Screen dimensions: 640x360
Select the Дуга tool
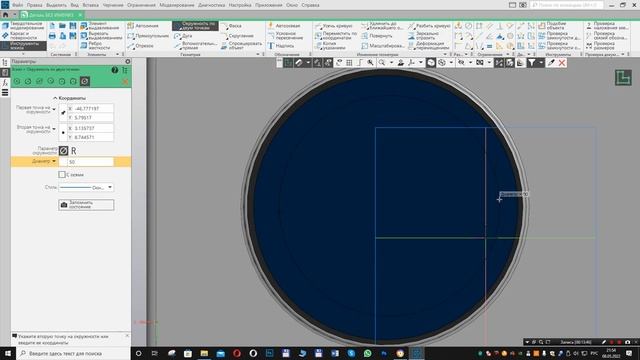183,36
